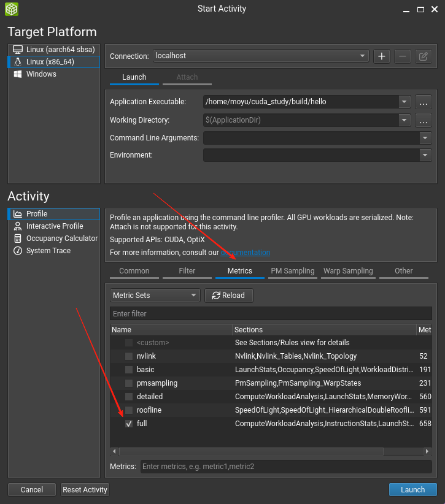Enable the roofline metric set checkbox
The height and width of the screenshot is (504, 445).
tap(129, 410)
